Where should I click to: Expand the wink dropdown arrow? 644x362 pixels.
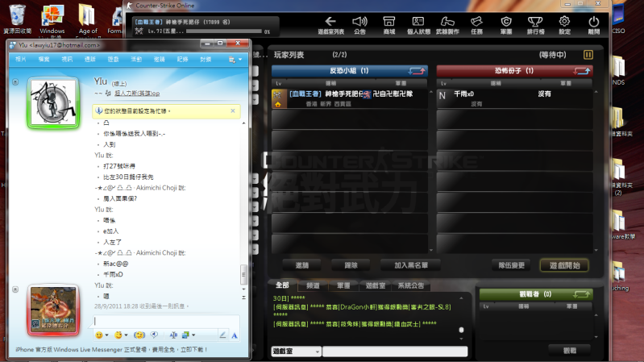click(126, 335)
